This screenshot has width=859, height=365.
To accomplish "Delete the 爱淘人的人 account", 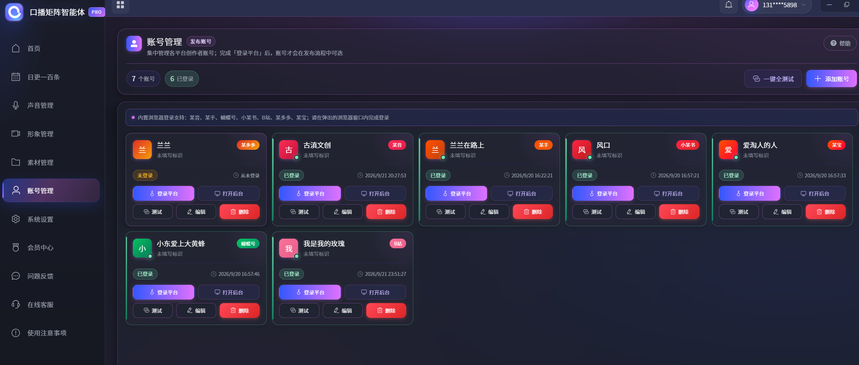I will (826, 212).
